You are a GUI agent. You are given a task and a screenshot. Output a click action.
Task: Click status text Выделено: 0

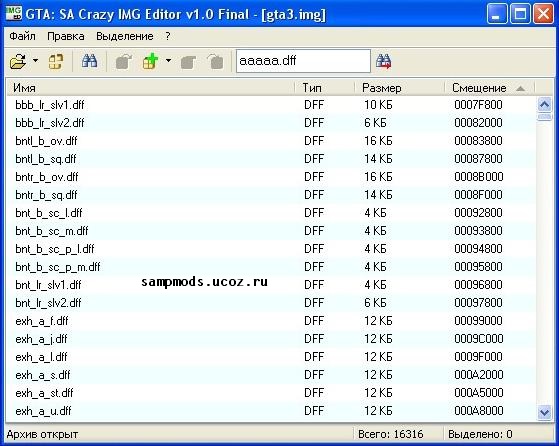point(480,434)
